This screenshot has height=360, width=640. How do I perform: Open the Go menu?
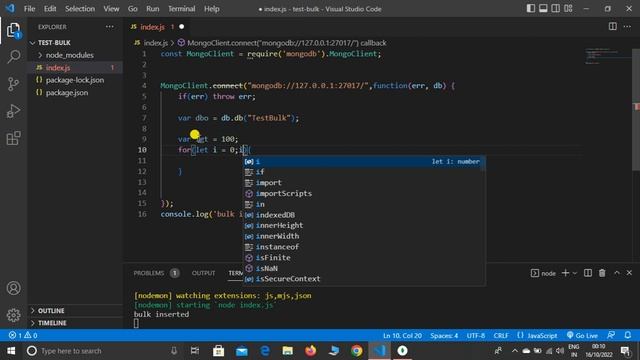(133, 9)
